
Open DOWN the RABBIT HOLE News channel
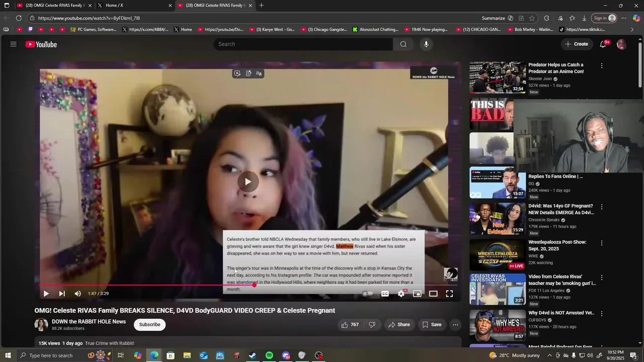point(89,321)
